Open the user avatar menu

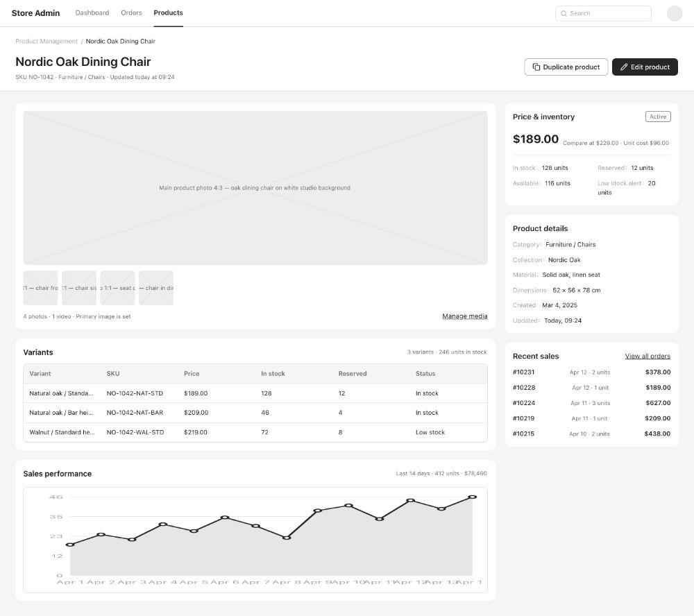674,13
